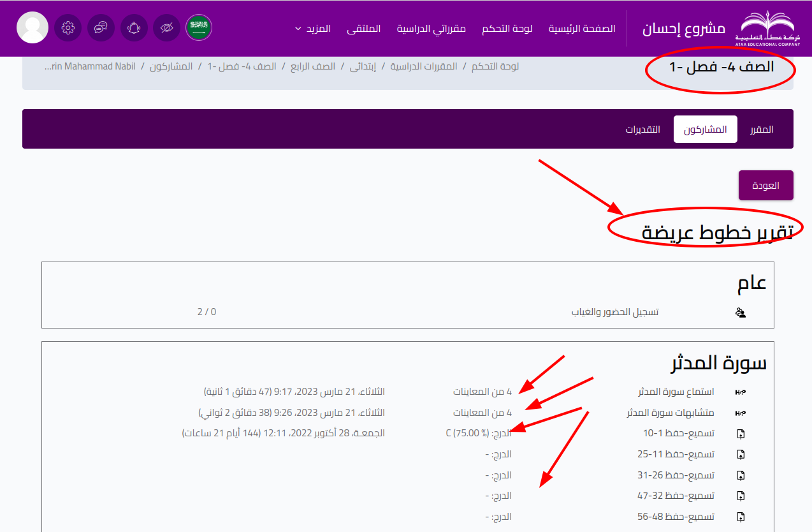This screenshot has height=532, width=812.
Task: Click the assignment icon beside تسميع-حفظ 1-10
Action: coord(741,434)
